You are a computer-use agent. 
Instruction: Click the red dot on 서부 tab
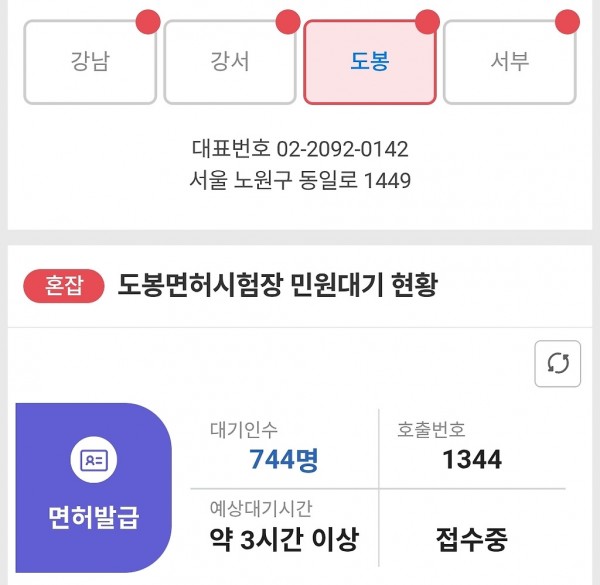567,21
